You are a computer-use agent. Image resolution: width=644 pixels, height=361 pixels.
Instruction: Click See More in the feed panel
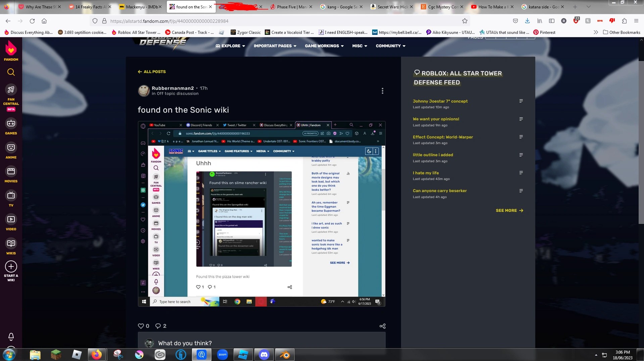coord(509,210)
